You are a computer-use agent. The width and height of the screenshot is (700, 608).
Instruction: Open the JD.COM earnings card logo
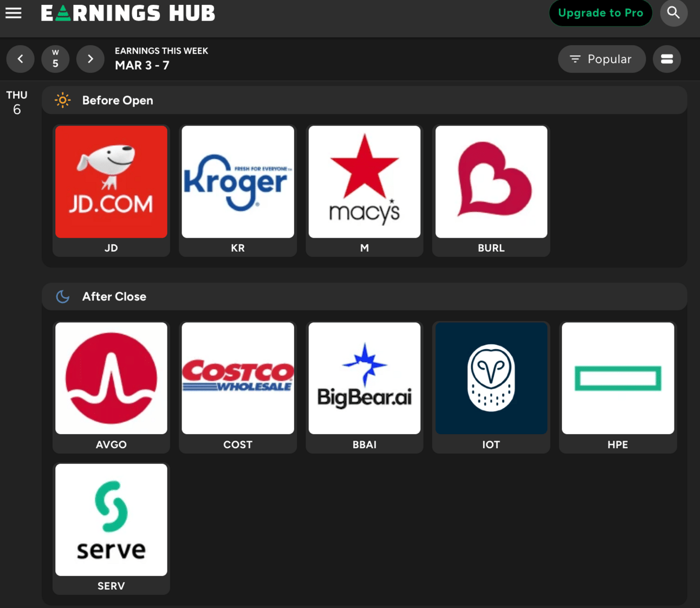coord(111,182)
